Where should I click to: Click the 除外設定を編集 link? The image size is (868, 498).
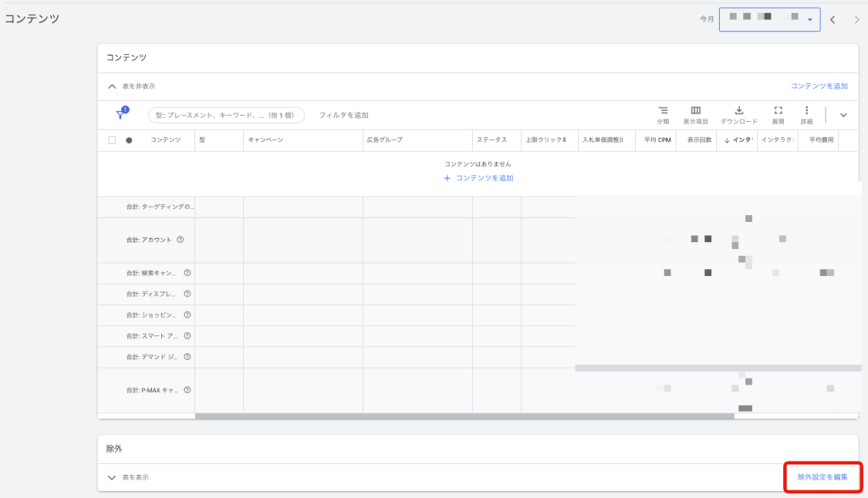(x=822, y=478)
